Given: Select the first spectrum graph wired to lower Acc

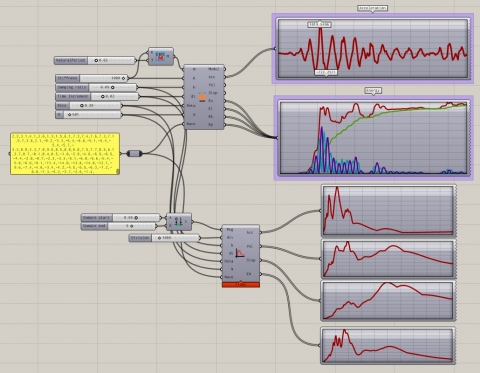Looking at the screenshot, I should tap(388, 211).
